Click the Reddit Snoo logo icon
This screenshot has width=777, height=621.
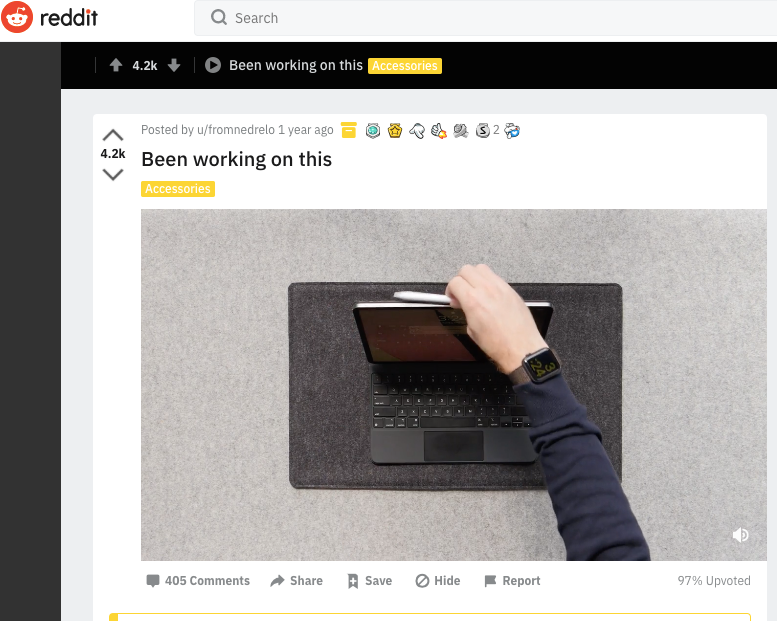tap(17, 17)
